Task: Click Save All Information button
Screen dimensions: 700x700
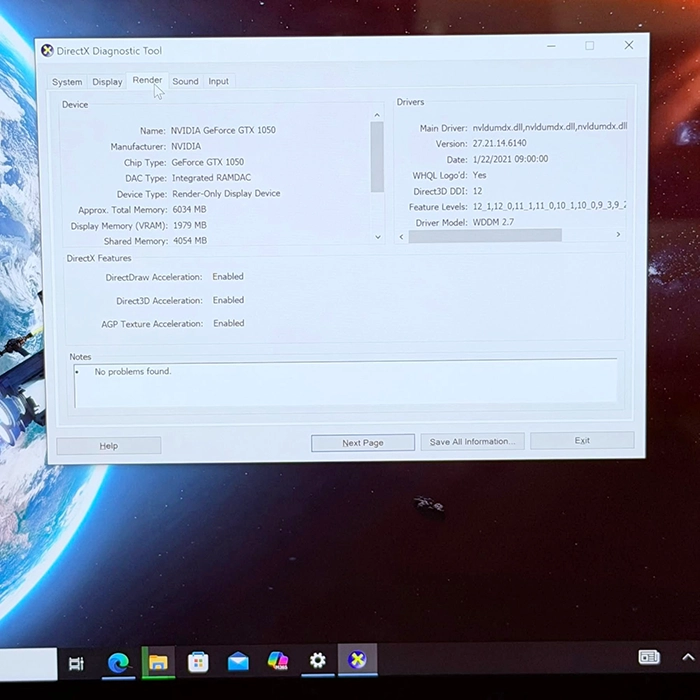Action: [472, 442]
